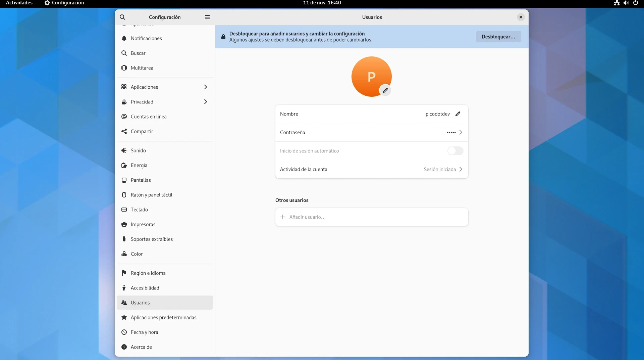
Task: Click the volume icon in top bar
Action: click(626, 3)
